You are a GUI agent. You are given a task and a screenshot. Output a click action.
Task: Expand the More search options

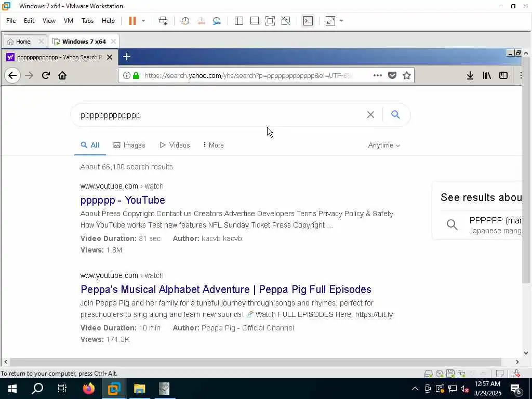click(x=214, y=145)
